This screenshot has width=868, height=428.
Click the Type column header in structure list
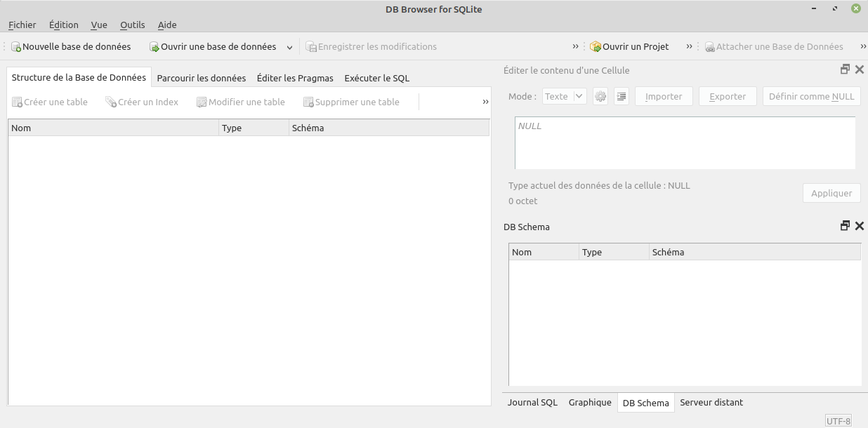(254, 128)
